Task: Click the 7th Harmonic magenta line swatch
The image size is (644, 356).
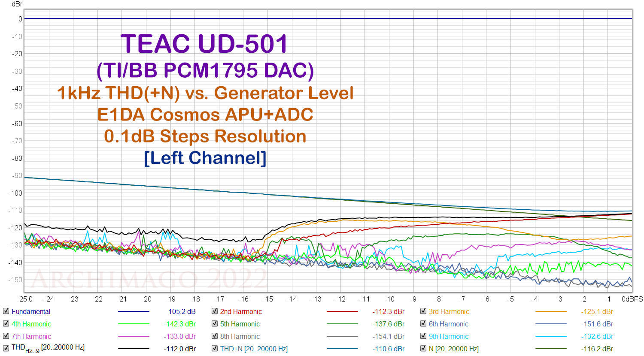Action: [x=134, y=337]
